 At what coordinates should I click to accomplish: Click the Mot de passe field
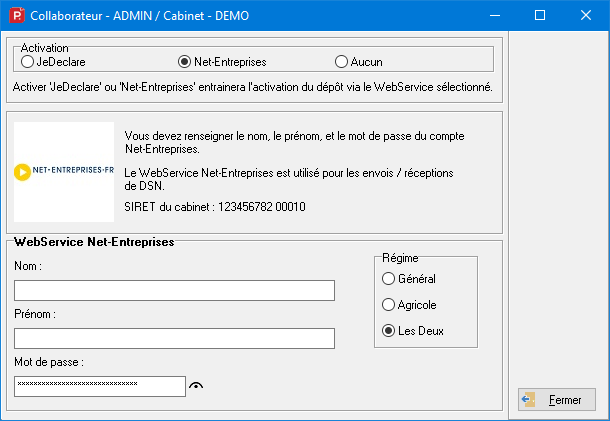pos(100,386)
